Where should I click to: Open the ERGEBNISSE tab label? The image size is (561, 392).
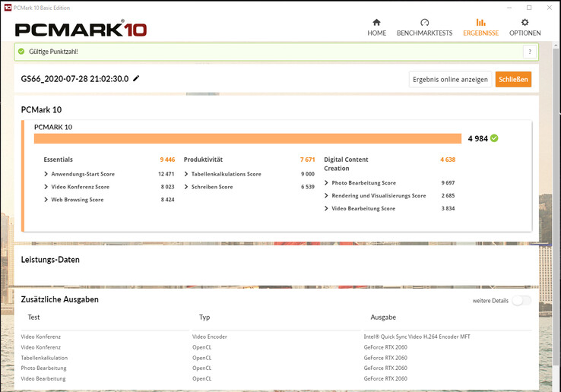pos(480,33)
